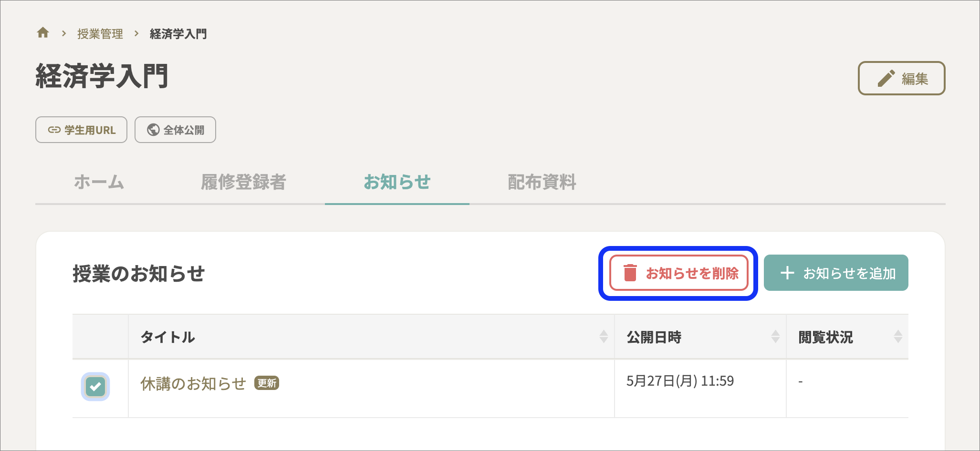Click the link icon on 学生用URL
This screenshot has width=980, height=451.
click(54, 130)
